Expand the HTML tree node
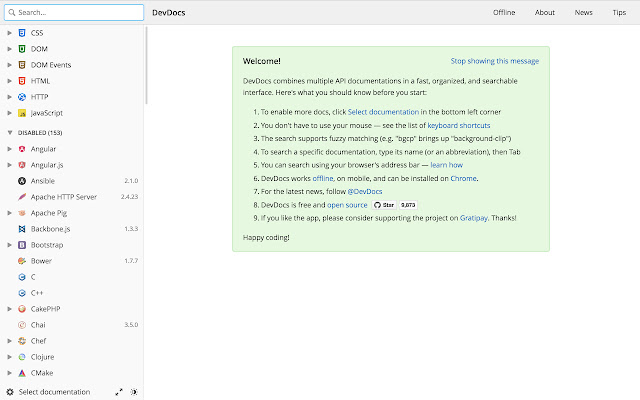This screenshot has height=400, width=640. (x=9, y=81)
